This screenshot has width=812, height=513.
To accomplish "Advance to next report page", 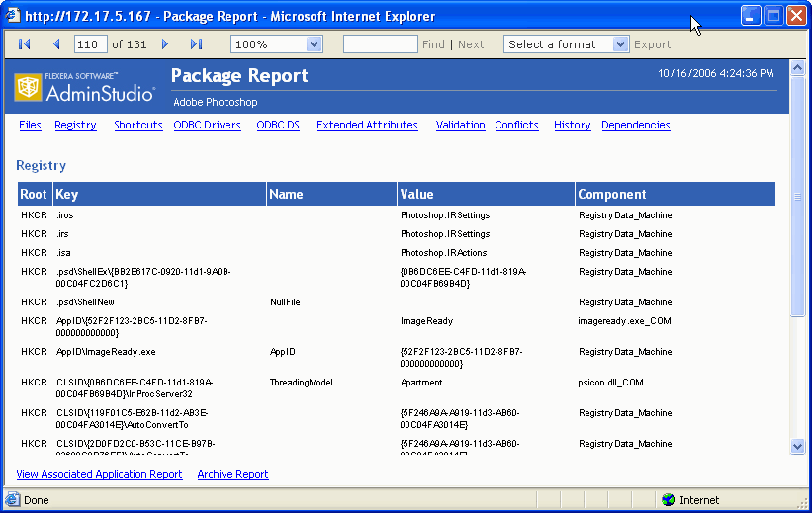I will point(165,44).
